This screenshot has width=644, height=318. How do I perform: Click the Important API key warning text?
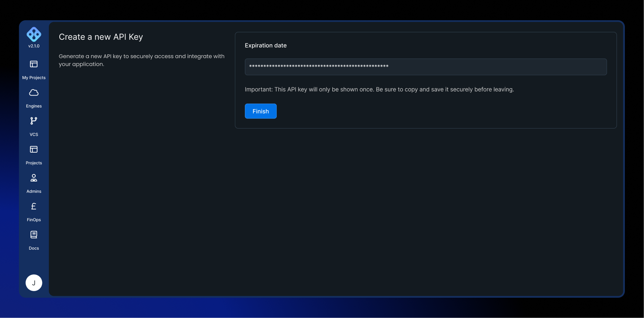click(379, 89)
